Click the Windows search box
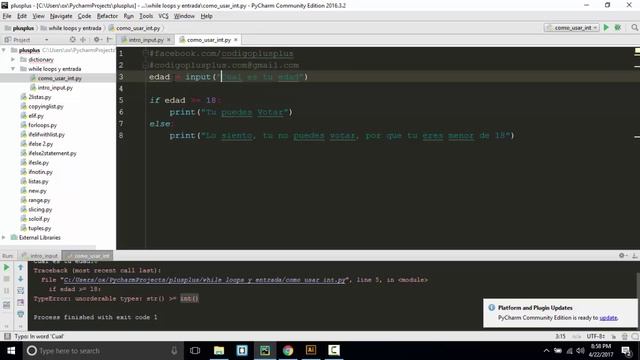The width and height of the screenshot is (640, 360). point(102,351)
